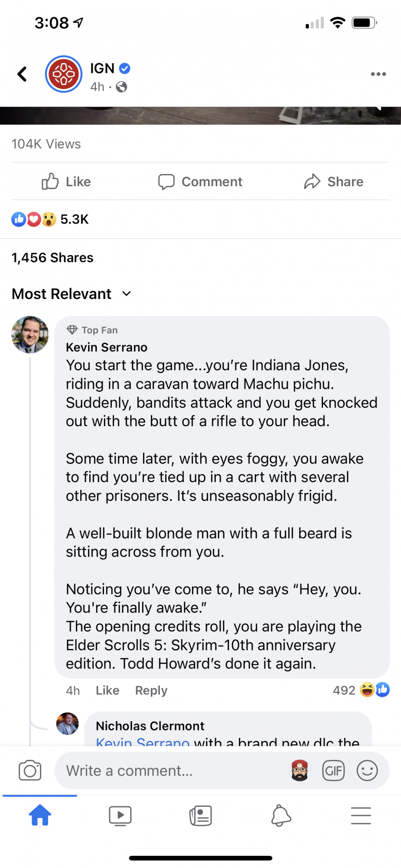Tap the Comment button on the post

click(x=200, y=182)
